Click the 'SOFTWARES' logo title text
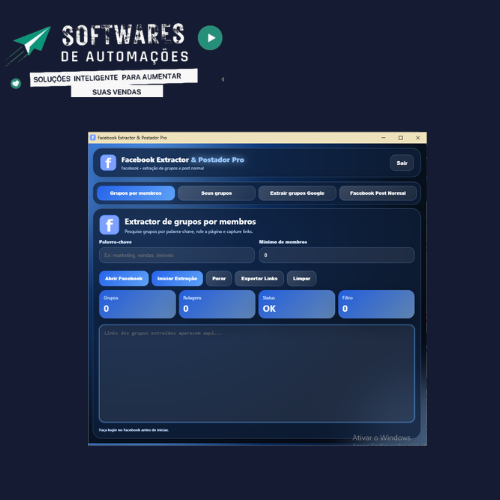This screenshot has width=500, height=500. tap(123, 35)
